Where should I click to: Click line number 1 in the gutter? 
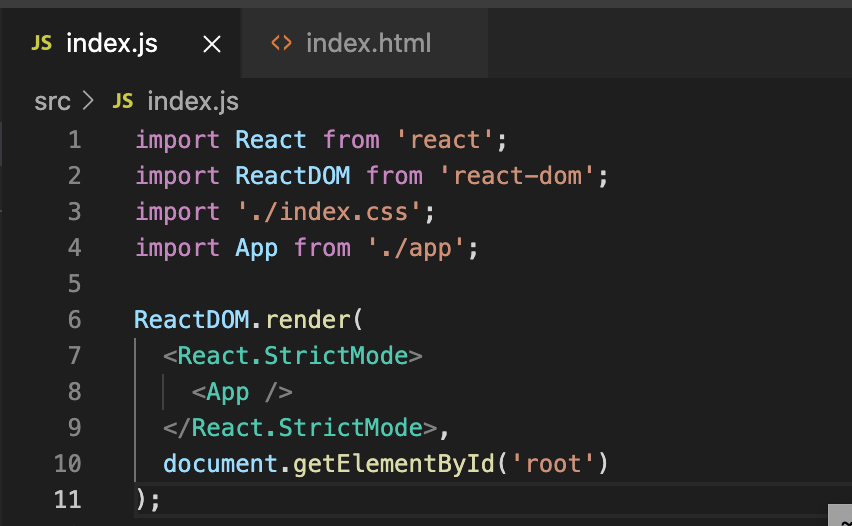pos(75,140)
